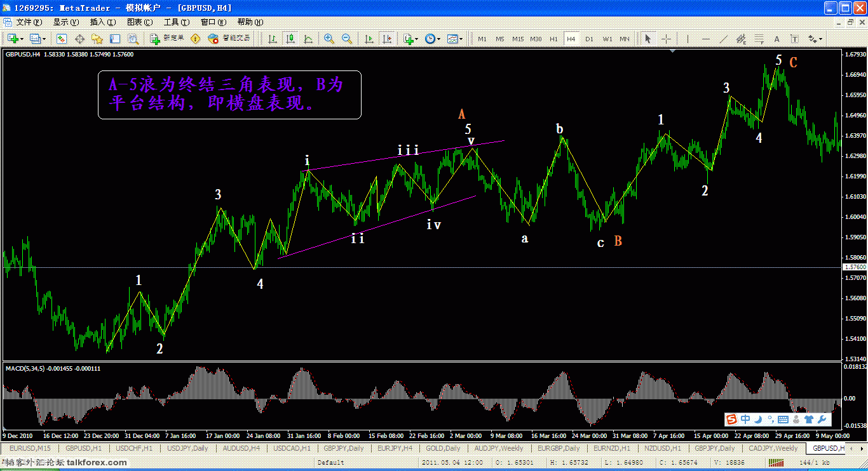Open the 插入 (Insert) menu
Image resolution: width=868 pixels, height=471 pixels.
[x=102, y=22]
